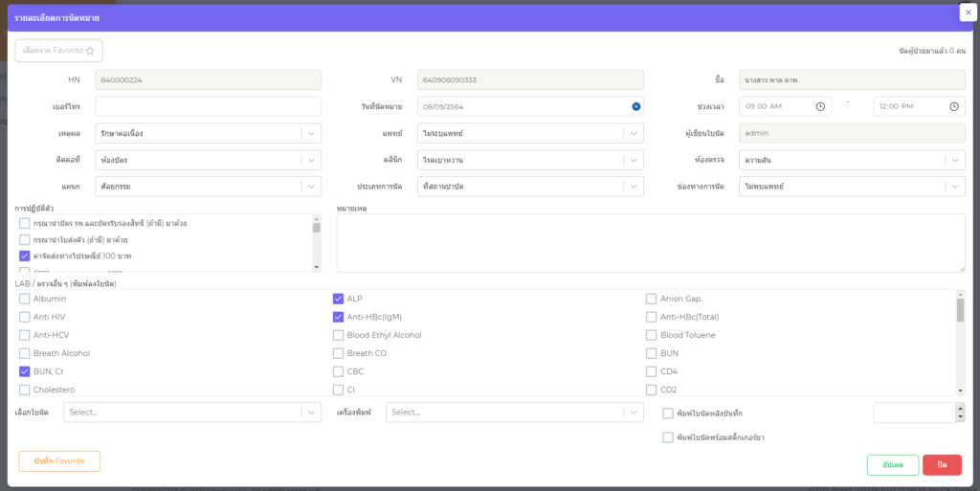
Task: Click the stepper down arrow for print copies
Action: (960, 417)
